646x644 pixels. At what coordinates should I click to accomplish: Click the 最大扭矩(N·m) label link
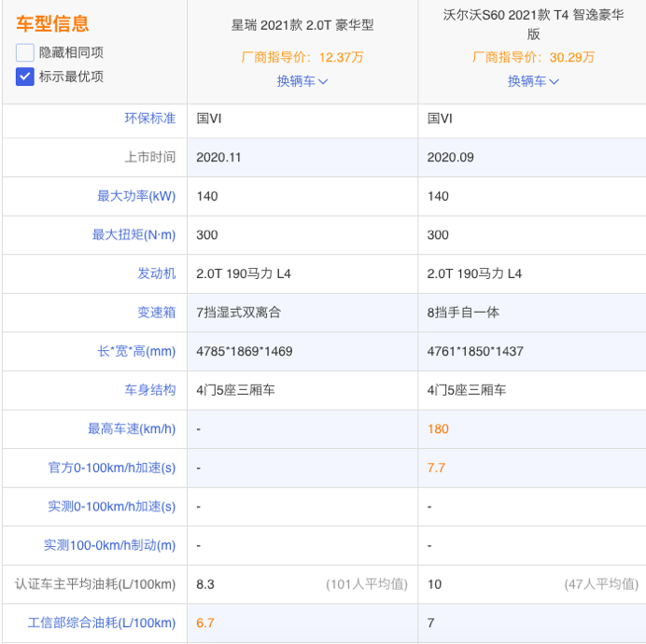(x=133, y=234)
